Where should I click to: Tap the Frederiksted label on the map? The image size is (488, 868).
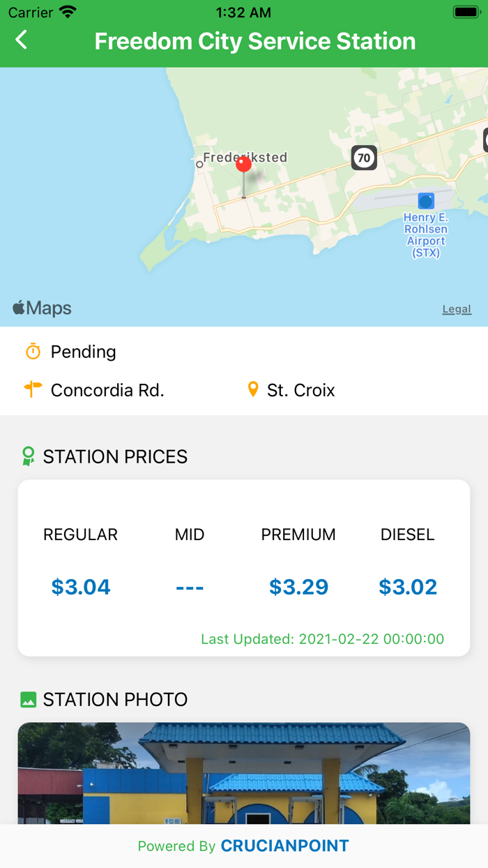click(245, 157)
